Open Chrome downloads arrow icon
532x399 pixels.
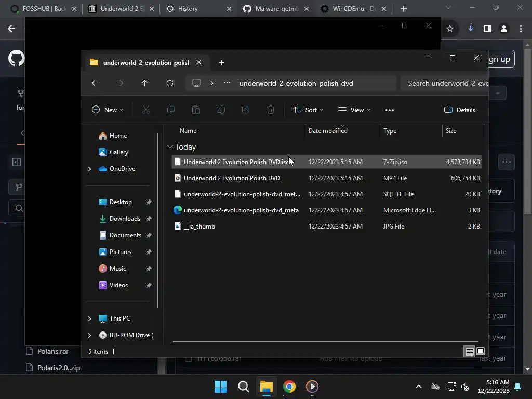(471, 29)
